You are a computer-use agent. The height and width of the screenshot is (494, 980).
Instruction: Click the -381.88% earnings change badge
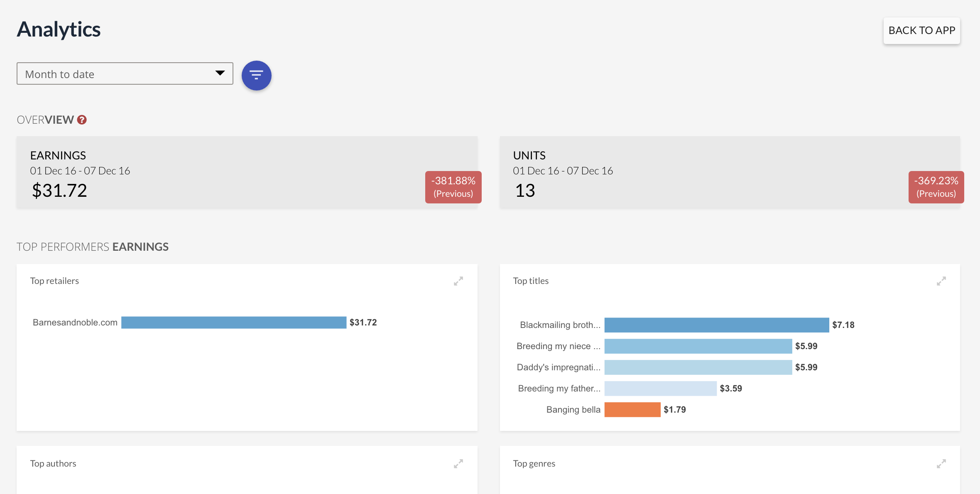pyautogui.click(x=453, y=187)
